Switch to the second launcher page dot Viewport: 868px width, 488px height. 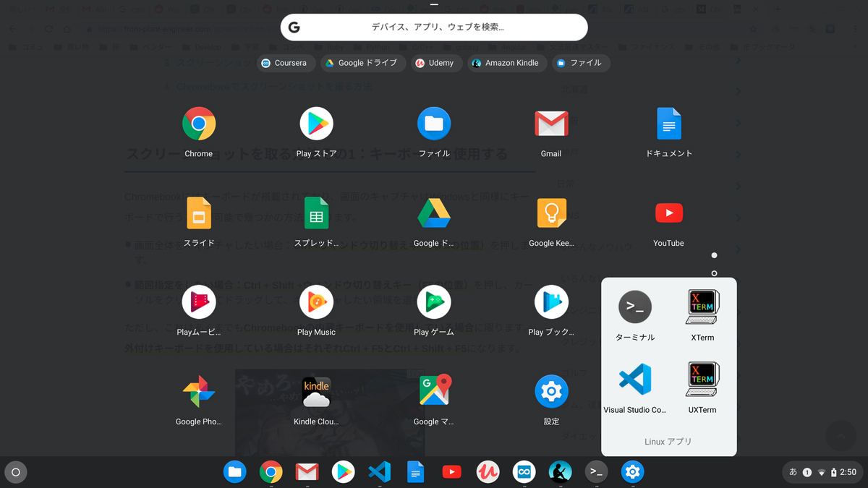(x=714, y=273)
